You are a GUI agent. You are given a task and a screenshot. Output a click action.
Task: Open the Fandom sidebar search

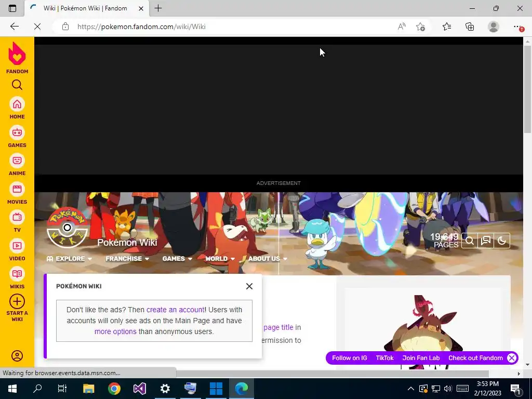pos(17,85)
